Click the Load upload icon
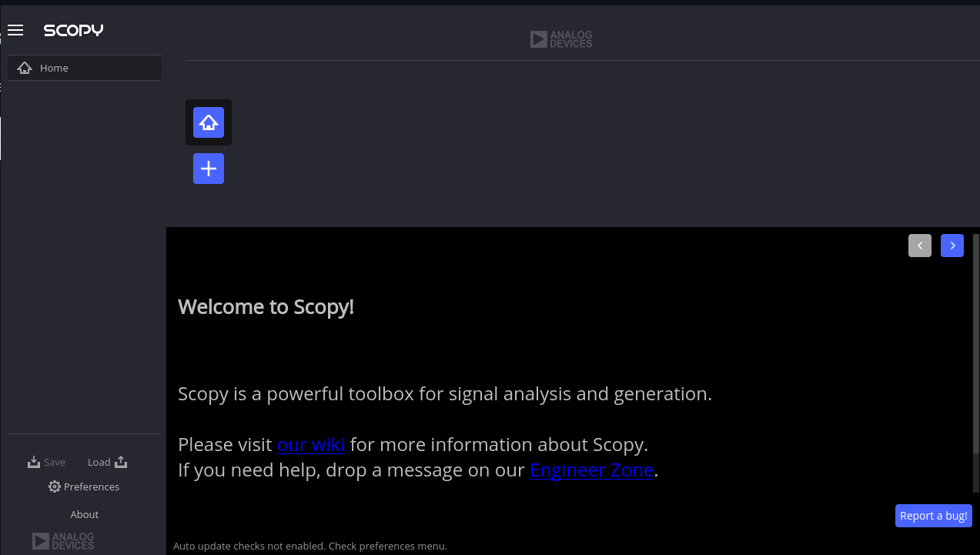Viewport: 980px width, 555px height. (121, 461)
